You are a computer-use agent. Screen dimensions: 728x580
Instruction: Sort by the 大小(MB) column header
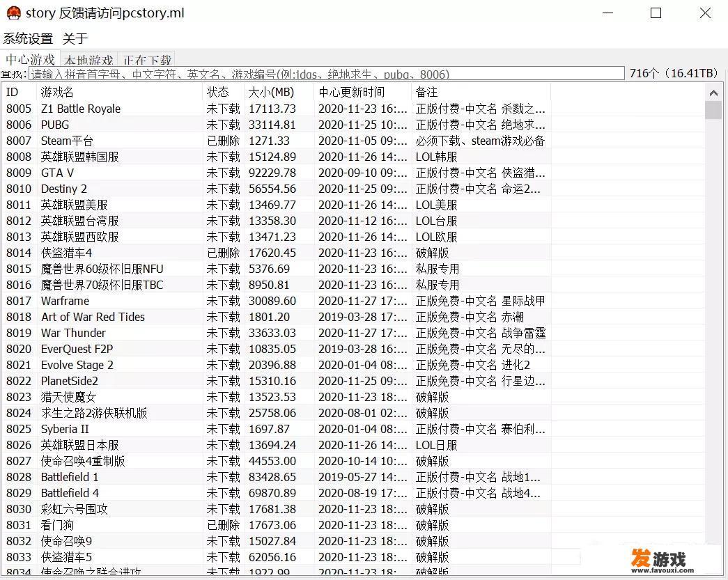pos(279,92)
